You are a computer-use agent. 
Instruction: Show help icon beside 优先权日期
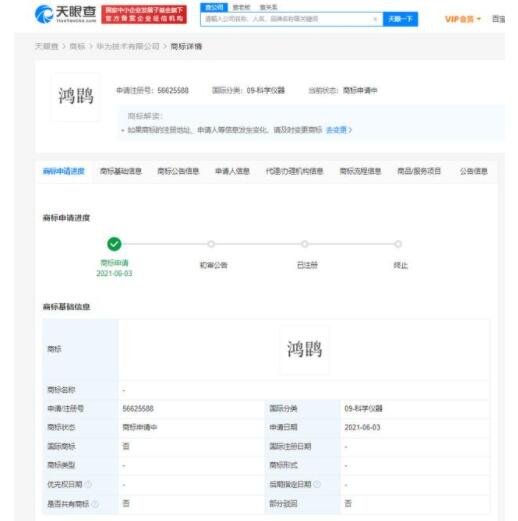tap(88, 484)
